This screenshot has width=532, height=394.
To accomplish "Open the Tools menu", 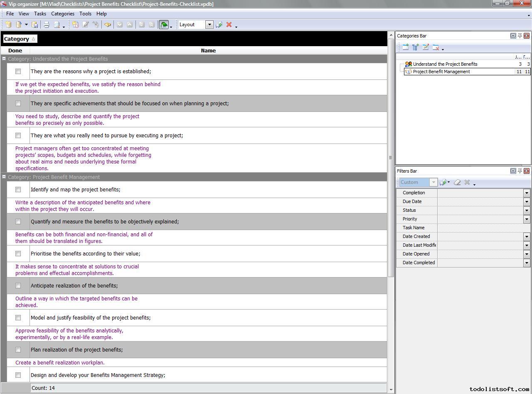I will [x=85, y=14].
